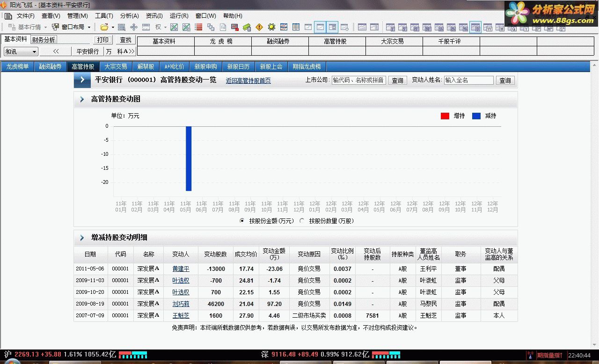Open the 工具(T) menu
Image resolution: width=599 pixels, height=364 pixels.
click(x=104, y=16)
